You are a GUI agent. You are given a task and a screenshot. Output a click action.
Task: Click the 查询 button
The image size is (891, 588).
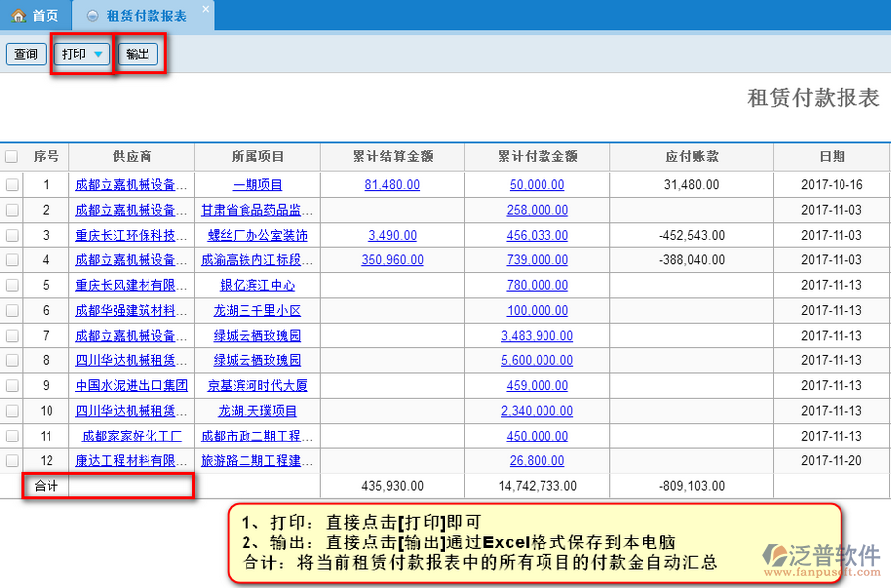[26, 54]
